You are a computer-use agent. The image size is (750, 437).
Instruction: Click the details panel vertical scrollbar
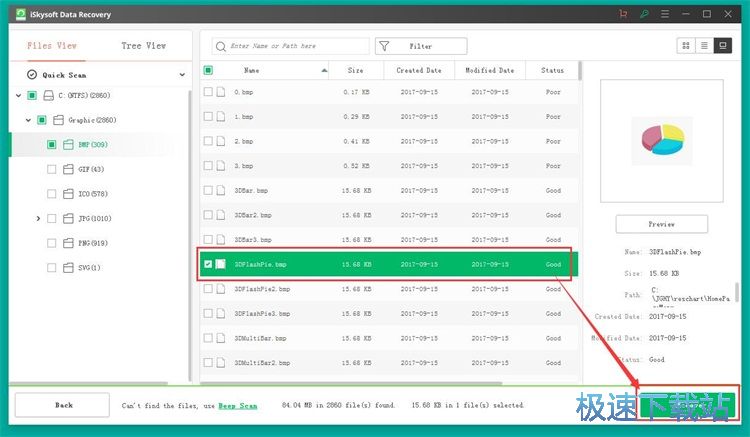pos(737,292)
